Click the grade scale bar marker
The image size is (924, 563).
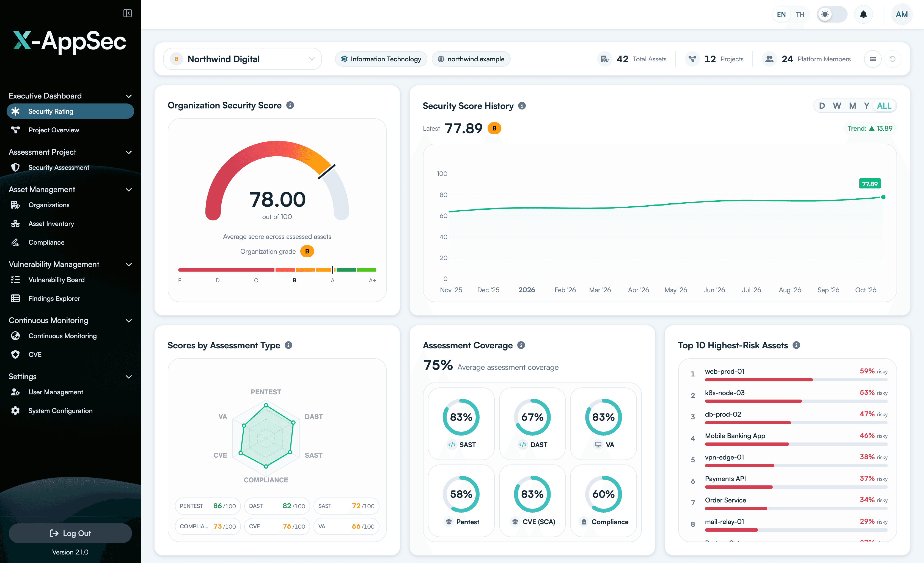tap(333, 269)
